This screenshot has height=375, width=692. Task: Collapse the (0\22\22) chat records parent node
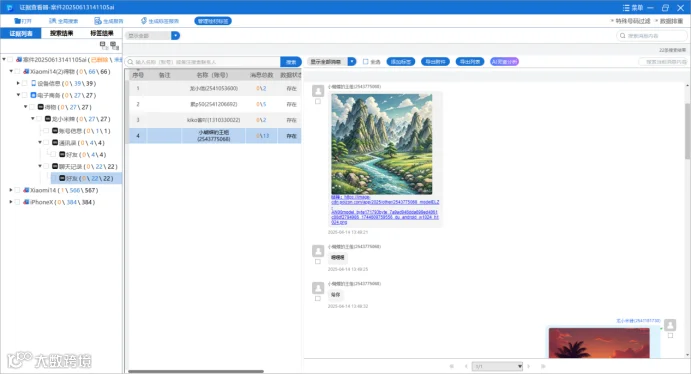click(x=40, y=166)
